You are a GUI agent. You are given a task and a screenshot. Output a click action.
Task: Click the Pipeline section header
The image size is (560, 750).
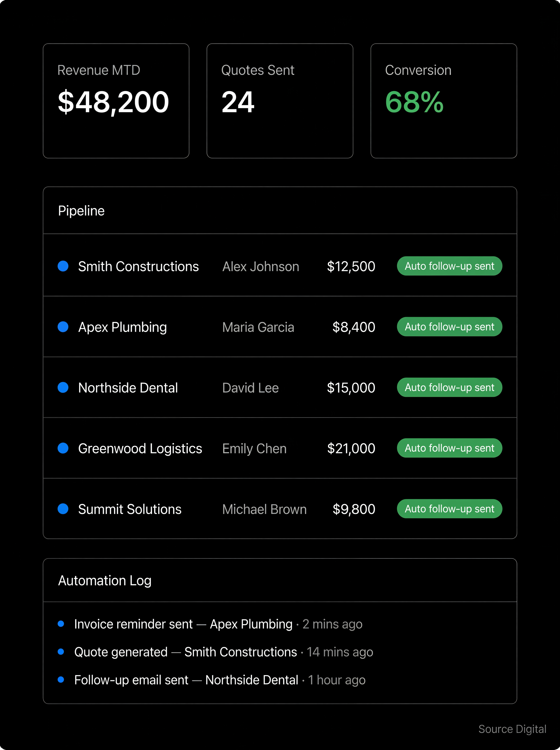pos(81,211)
